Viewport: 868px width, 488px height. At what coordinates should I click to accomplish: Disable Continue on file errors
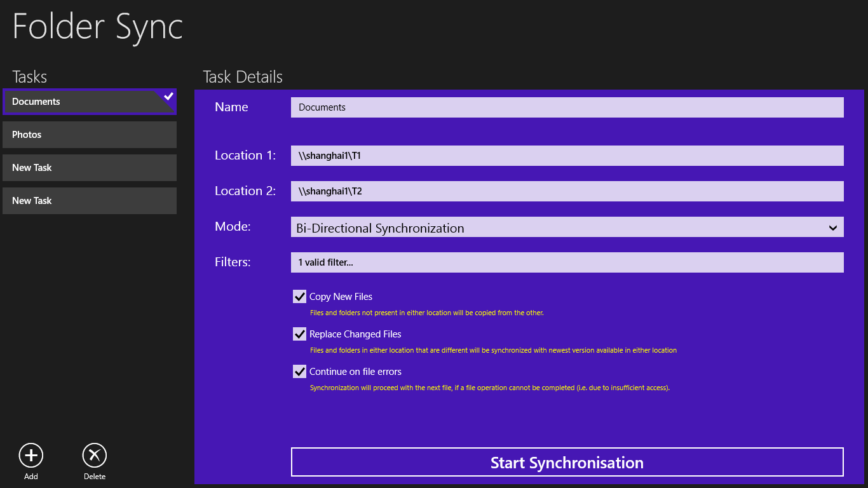299,371
